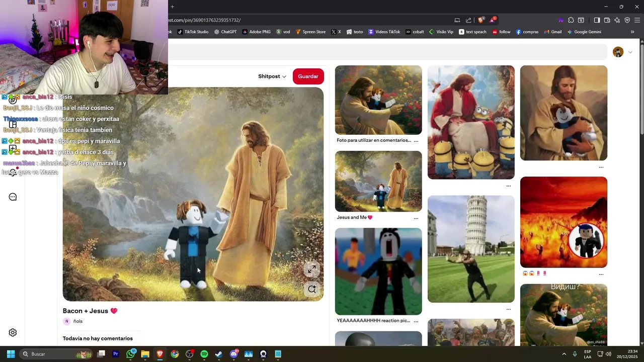
Task: Click the profile avatar in Pinterest header
Action: tap(618, 52)
